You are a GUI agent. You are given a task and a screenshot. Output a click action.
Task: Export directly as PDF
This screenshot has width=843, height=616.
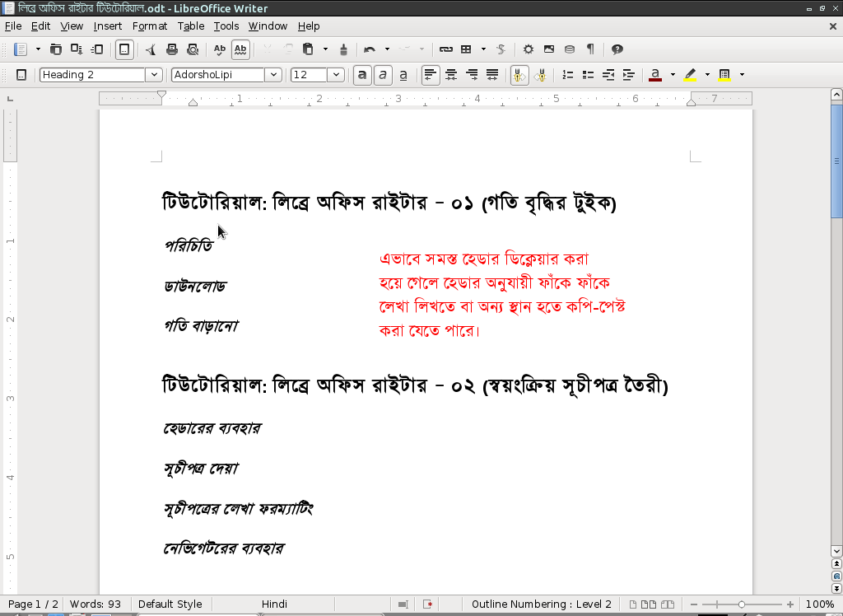coord(151,49)
